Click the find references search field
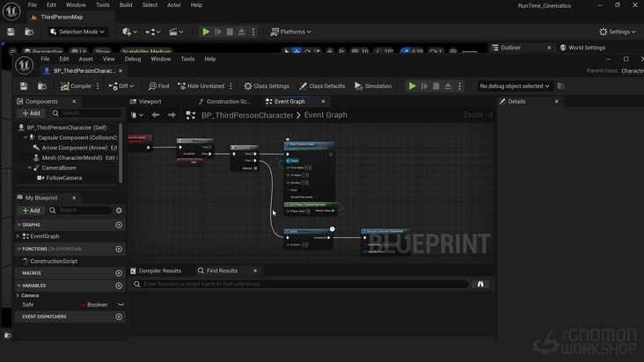The width and height of the screenshot is (644, 362). coord(300,284)
